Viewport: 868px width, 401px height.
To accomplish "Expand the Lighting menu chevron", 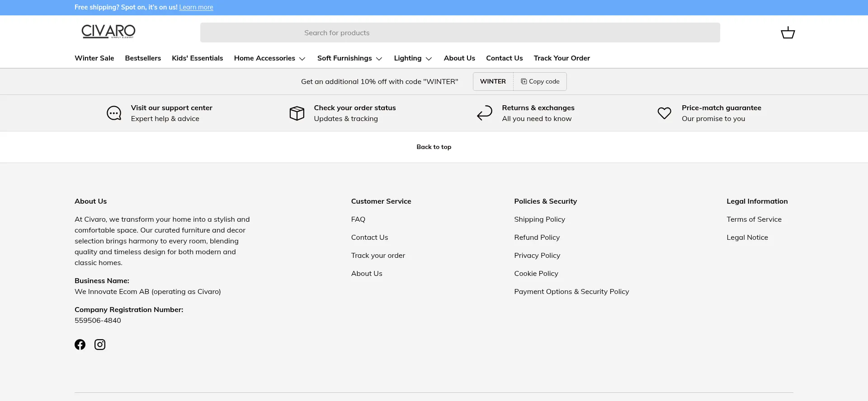I will [x=429, y=59].
